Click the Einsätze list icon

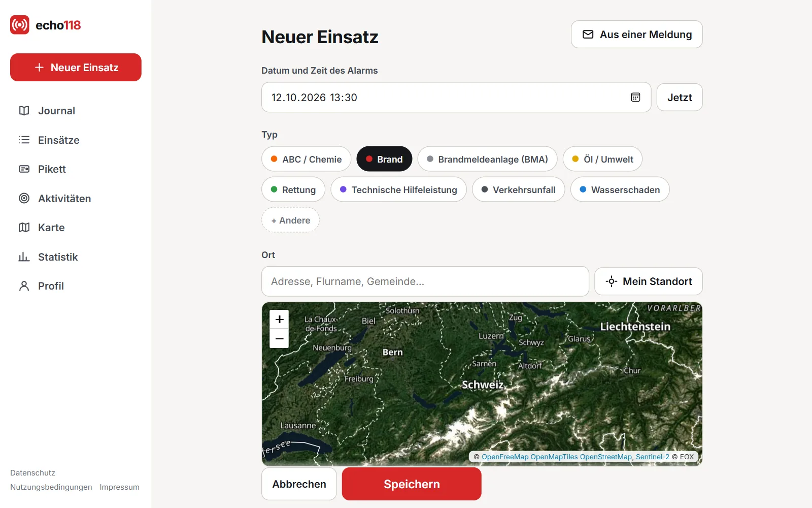(24, 140)
